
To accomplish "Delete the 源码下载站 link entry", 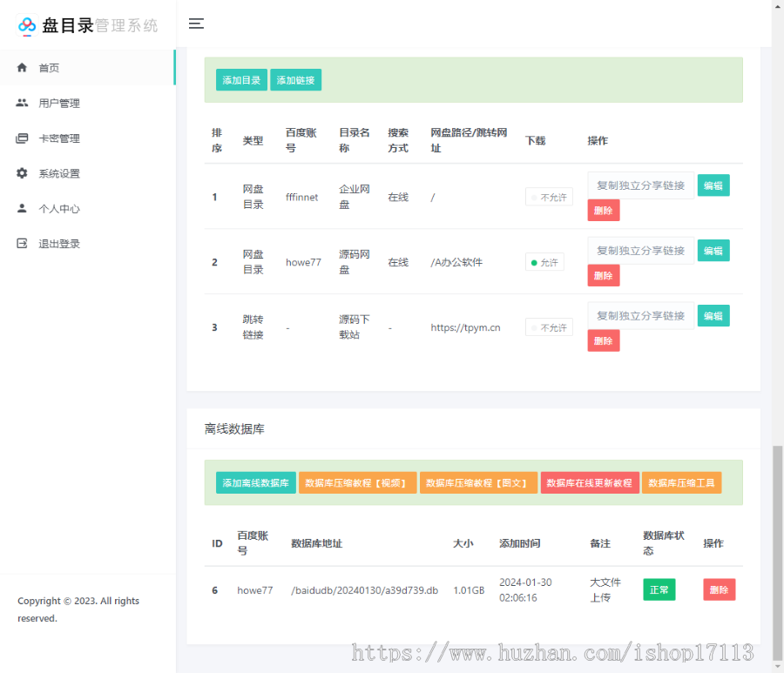I will coord(604,340).
